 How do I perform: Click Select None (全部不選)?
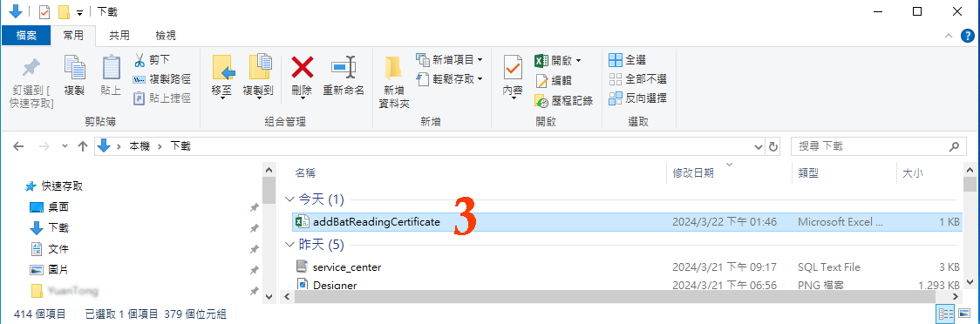tap(637, 79)
